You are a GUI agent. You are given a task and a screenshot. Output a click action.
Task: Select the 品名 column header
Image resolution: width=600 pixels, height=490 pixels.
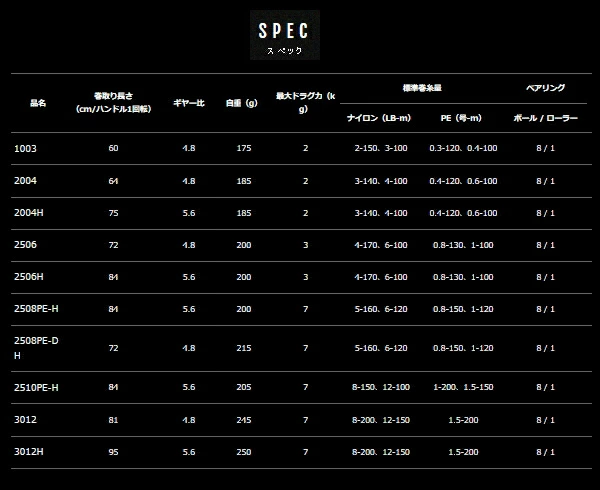coord(38,102)
